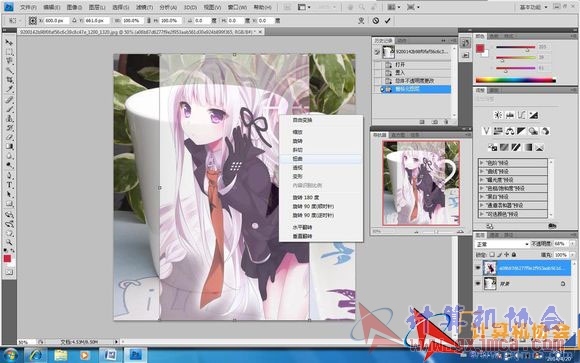Screen dimensions: 580x363
Task: Choose 透视 (Perspective) in the context menu
Action: [x=298, y=168]
